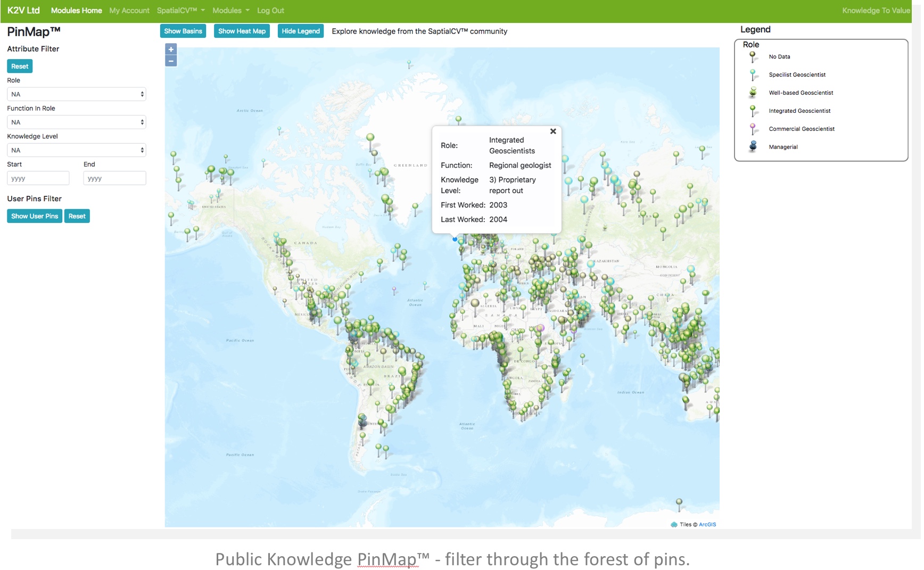Click 'Specilist Geoscientist' legend label
924x570 pixels.
pos(797,75)
